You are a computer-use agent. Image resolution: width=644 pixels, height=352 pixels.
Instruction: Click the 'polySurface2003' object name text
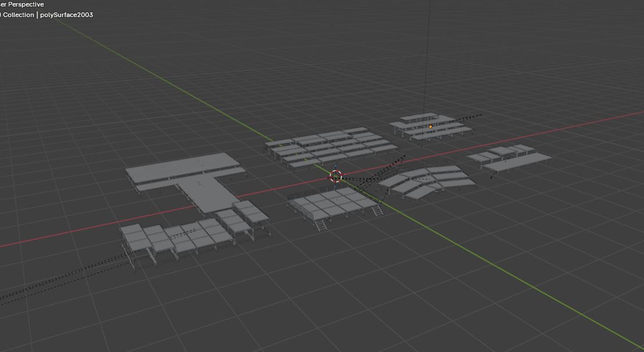[x=66, y=15]
